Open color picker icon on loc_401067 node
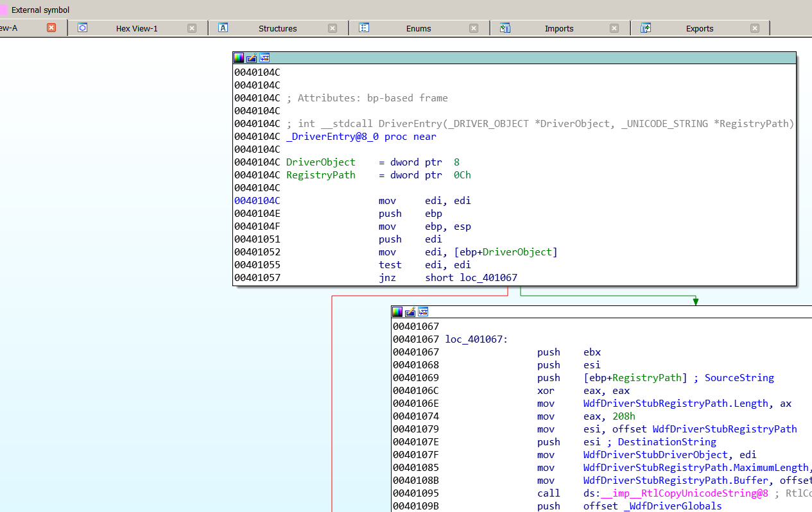Viewport: 812px width, 512px height. (397, 312)
